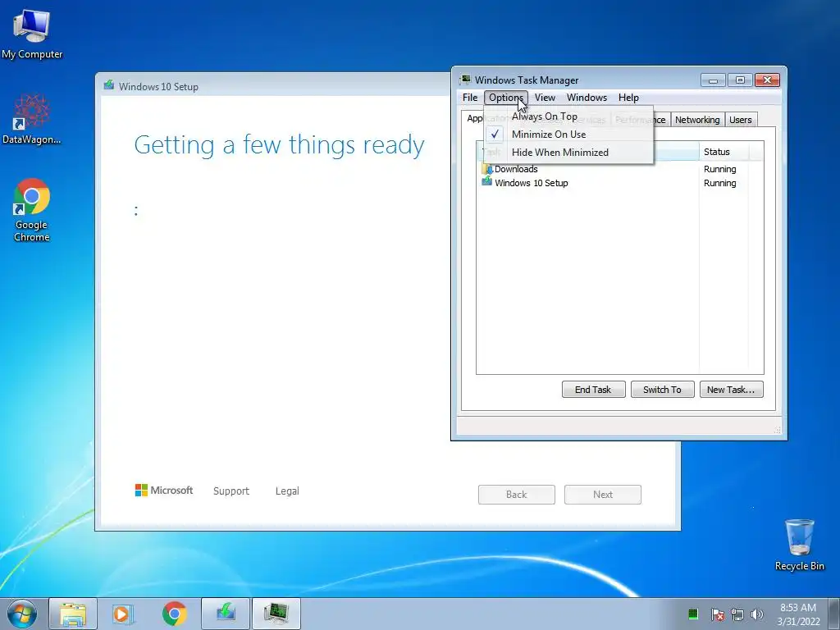Image resolution: width=840 pixels, height=630 pixels.
Task: Open Google Chrome desktop shortcut
Action: tap(32, 209)
